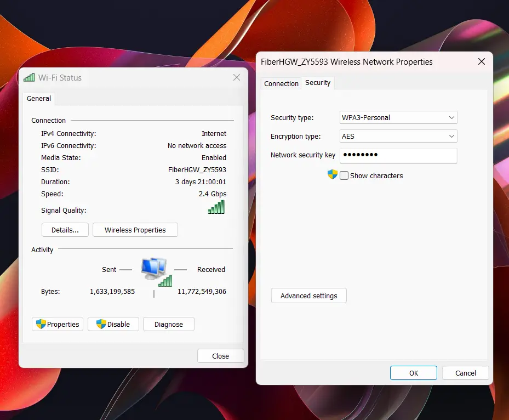Click the Signal Quality bars icon
The width and height of the screenshot is (509, 420).
(x=216, y=207)
